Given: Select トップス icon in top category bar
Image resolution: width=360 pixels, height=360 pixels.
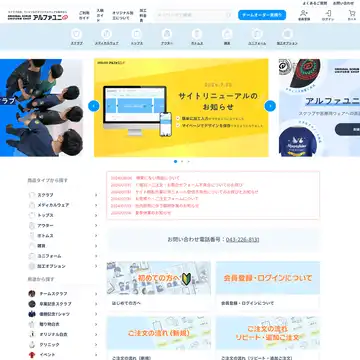Looking at the screenshot, I should (x=137, y=34).
